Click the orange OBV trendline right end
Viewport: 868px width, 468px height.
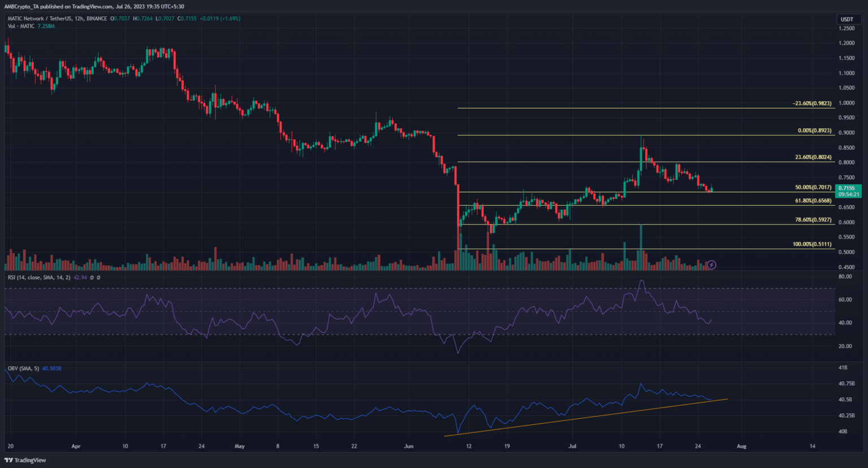point(727,399)
